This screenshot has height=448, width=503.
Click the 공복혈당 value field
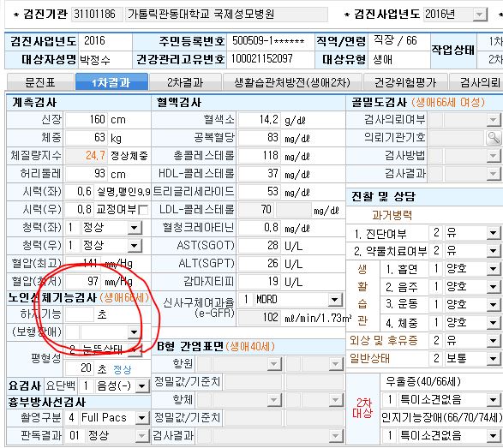[259, 138]
